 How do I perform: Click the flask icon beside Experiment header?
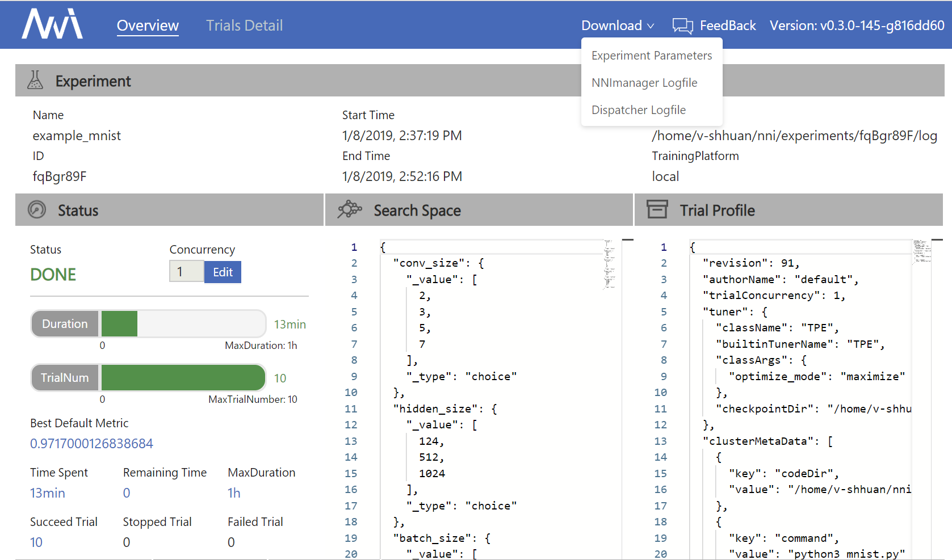tap(35, 81)
